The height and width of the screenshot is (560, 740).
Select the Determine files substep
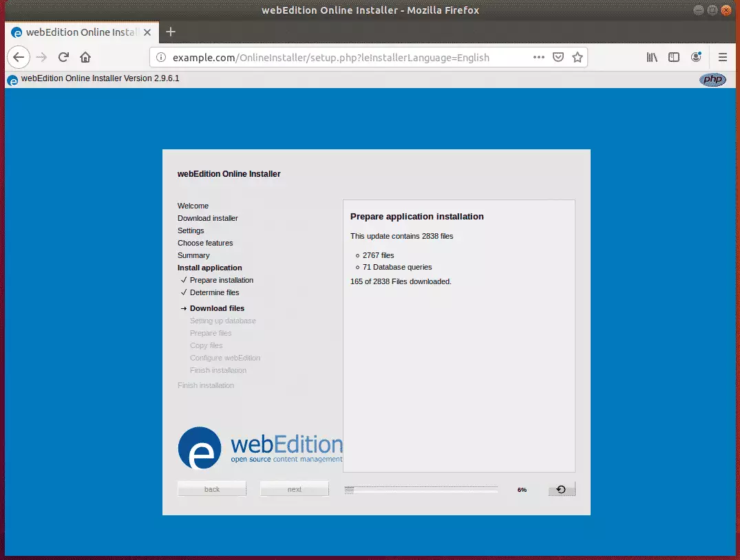(x=214, y=292)
